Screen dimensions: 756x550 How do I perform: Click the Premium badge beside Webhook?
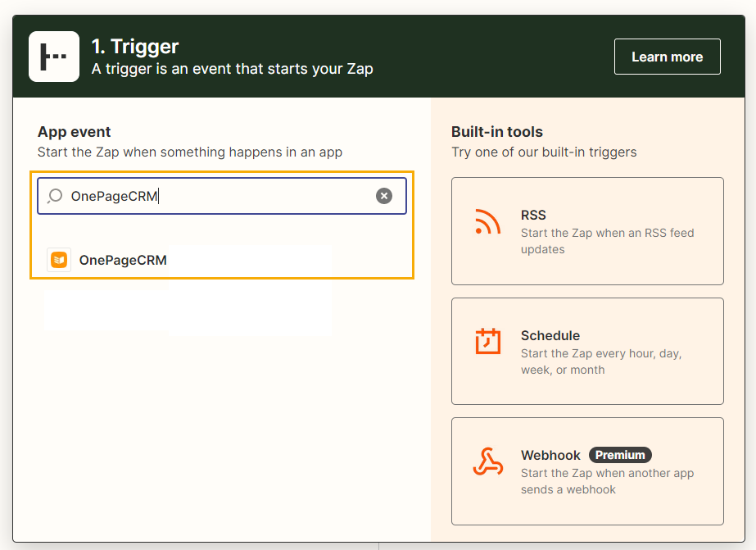[620, 455]
